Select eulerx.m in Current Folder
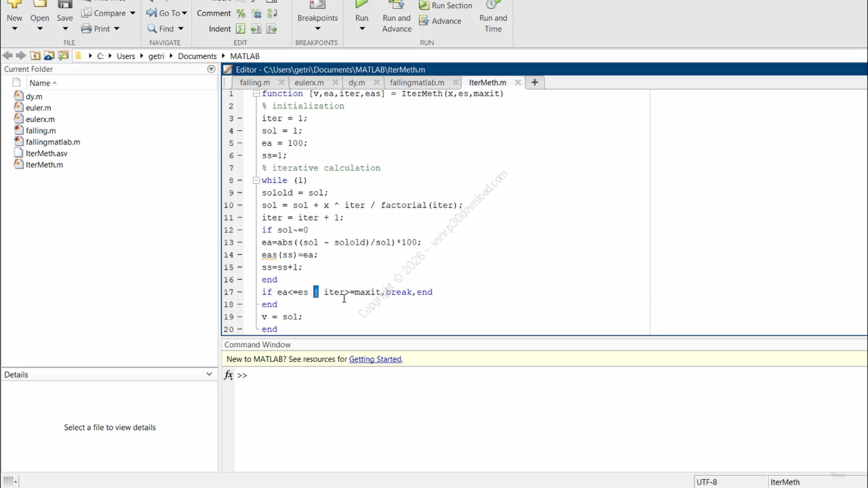 (40, 119)
